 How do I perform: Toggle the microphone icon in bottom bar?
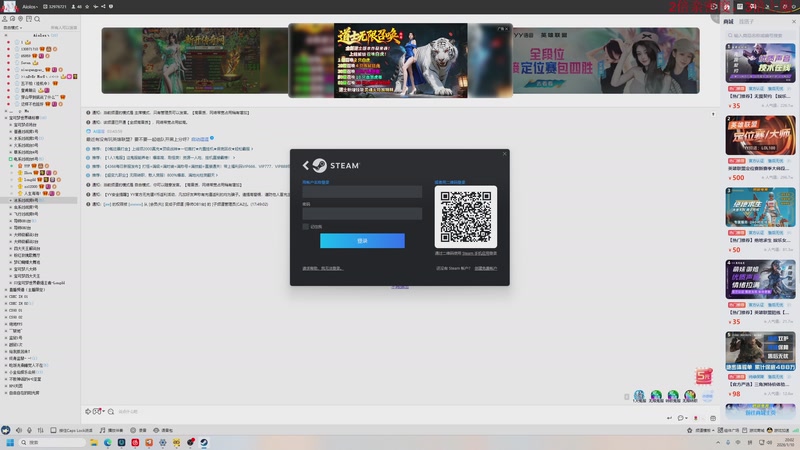[x=29, y=430]
